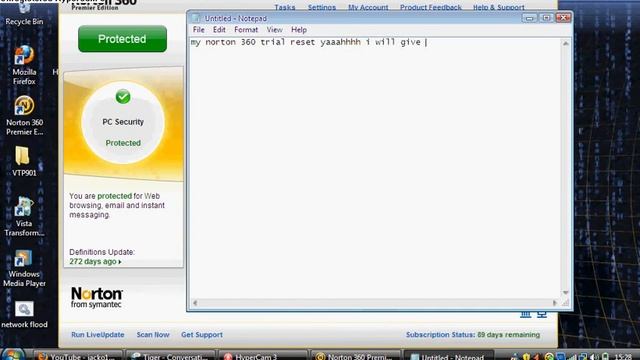Expand the 272 days ago definitions arrow
Image resolution: width=640 pixels, height=360 pixels.
pyautogui.click(x=120, y=262)
